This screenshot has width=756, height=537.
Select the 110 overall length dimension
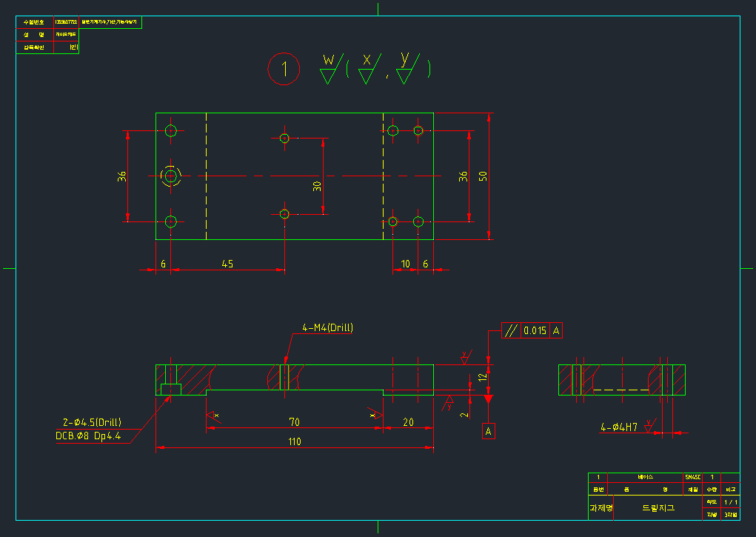click(295, 441)
